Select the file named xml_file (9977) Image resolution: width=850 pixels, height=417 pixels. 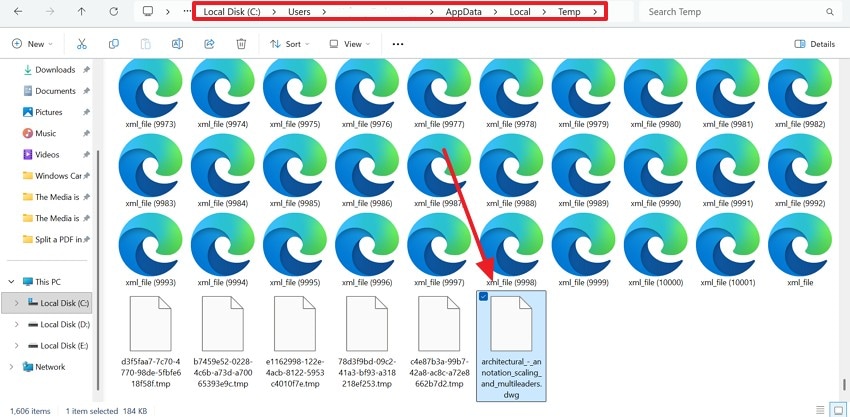click(x=439, y=124)
